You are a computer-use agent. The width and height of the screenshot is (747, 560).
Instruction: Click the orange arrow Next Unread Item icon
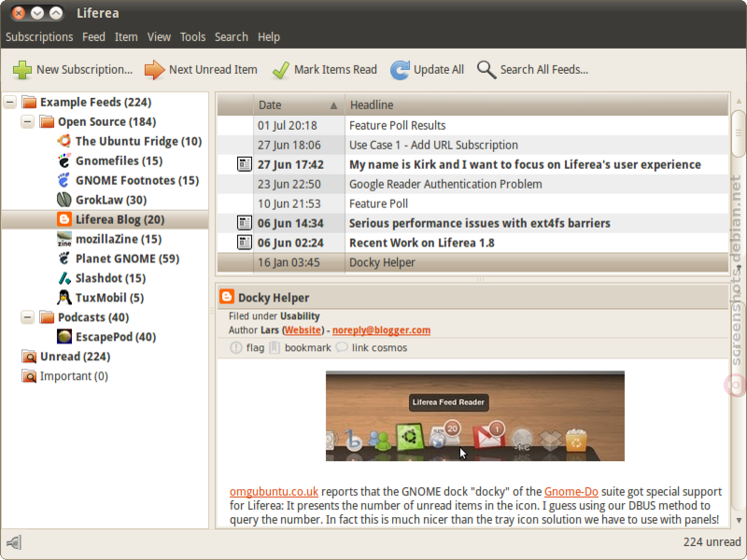(154, 69)
